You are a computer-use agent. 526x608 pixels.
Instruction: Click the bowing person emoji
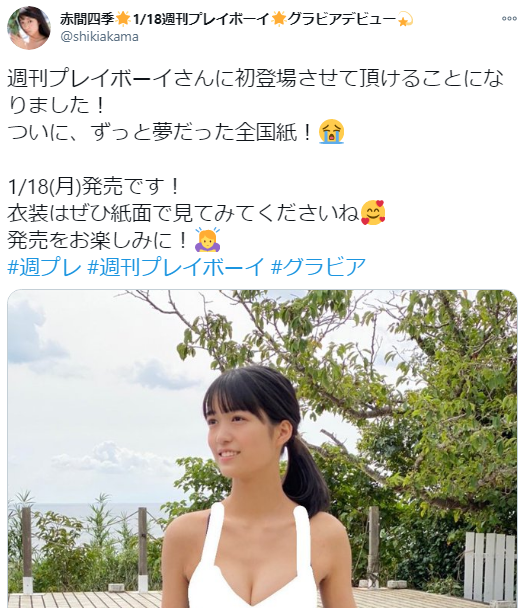(x=208, y=240)
